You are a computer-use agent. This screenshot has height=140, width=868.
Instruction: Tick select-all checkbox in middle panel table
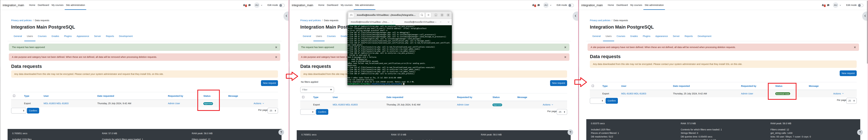click(x=303, y=97)
